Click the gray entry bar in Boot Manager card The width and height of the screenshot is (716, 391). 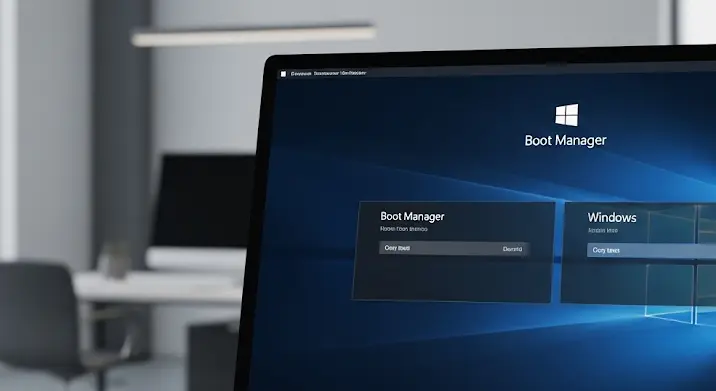point(454,248)
